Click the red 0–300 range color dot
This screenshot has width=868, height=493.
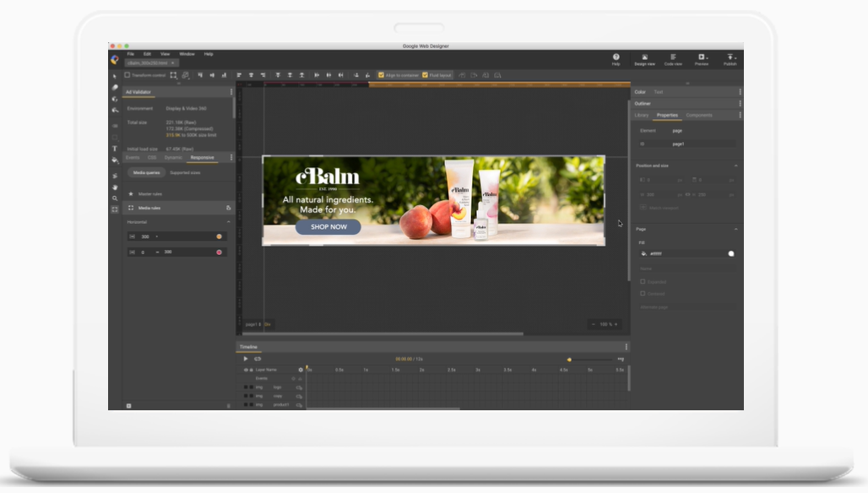220,252
